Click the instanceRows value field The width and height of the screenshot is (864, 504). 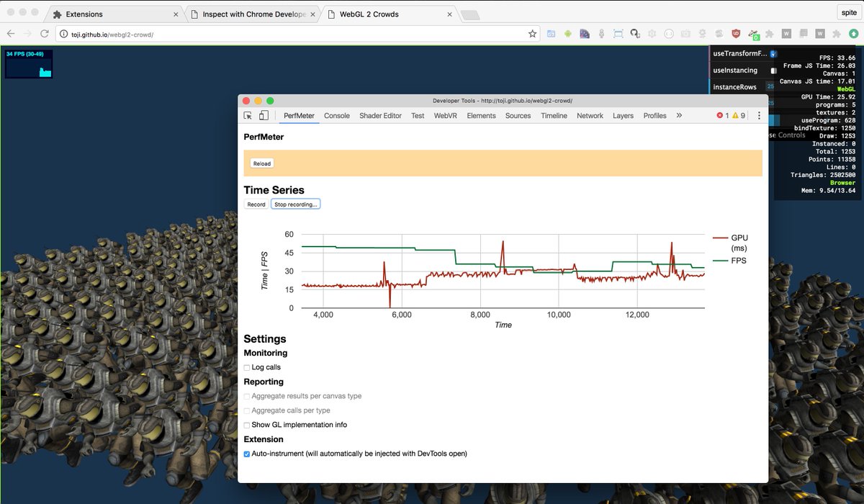click(770, 86)
